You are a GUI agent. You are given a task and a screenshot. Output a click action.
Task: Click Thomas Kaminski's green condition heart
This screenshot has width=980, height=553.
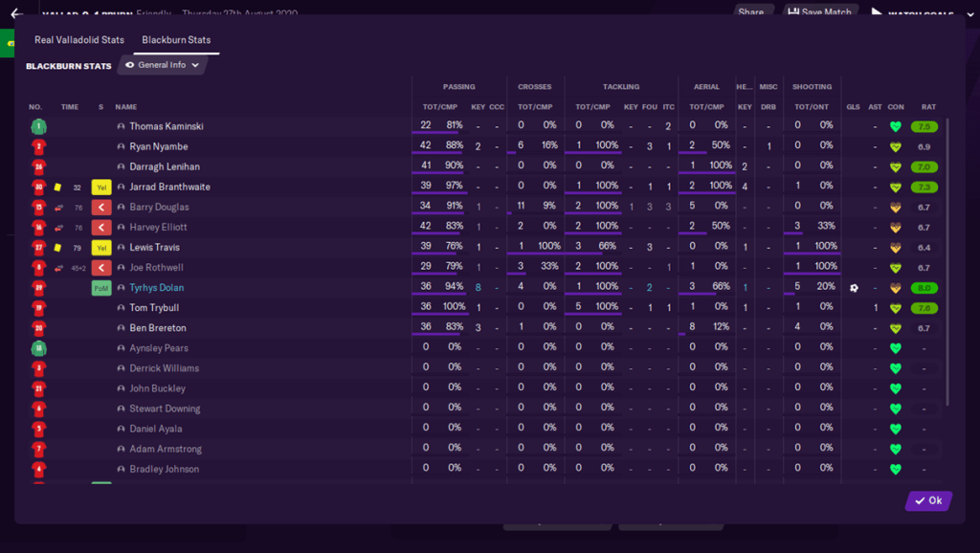point(896,126)
